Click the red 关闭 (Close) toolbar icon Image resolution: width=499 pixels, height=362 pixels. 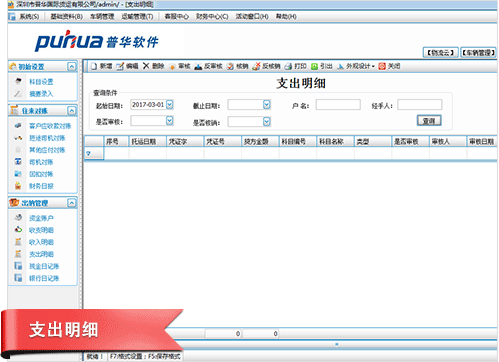click(382, 66)
